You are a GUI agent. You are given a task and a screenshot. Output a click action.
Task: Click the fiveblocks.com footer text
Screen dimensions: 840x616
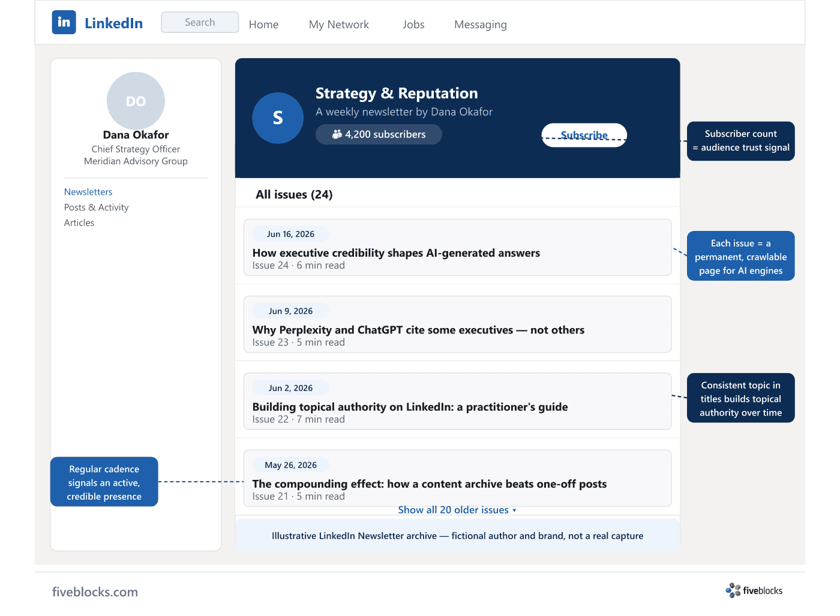(x=95, y=592)
